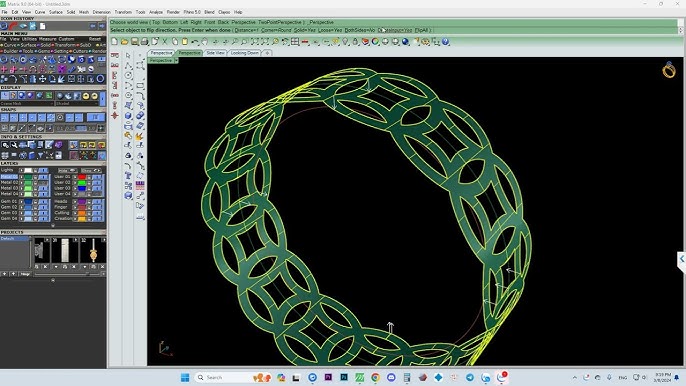
Task: Toggle visibility of User 01 layer
Action: click(x=74, y=176)
